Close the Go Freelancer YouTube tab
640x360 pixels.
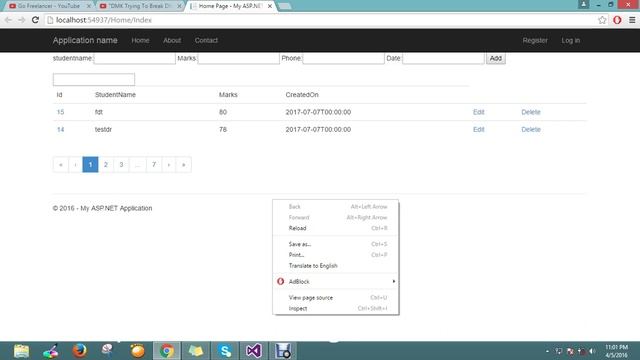pos(89,6)
